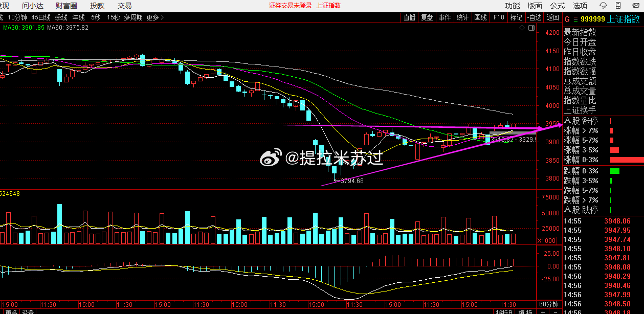
Task: Select the 多周期 view
Action: pyautogui.click(x=133, y=17)
